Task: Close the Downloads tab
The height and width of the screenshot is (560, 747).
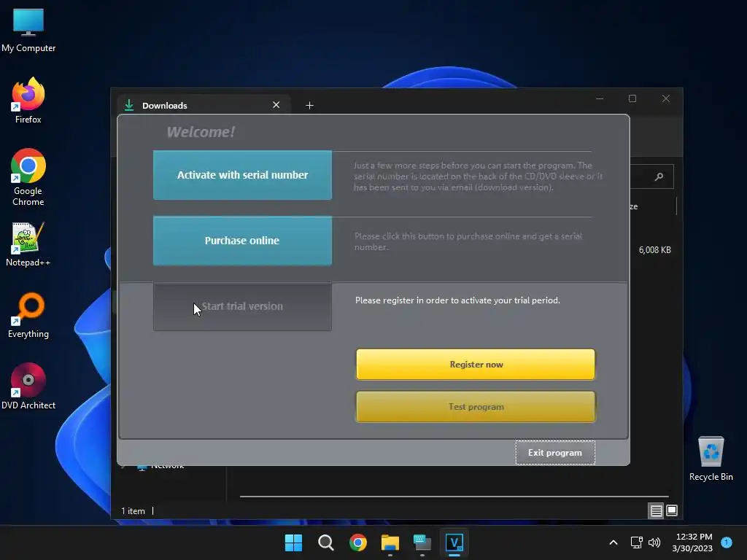Action: coord(276,105)
